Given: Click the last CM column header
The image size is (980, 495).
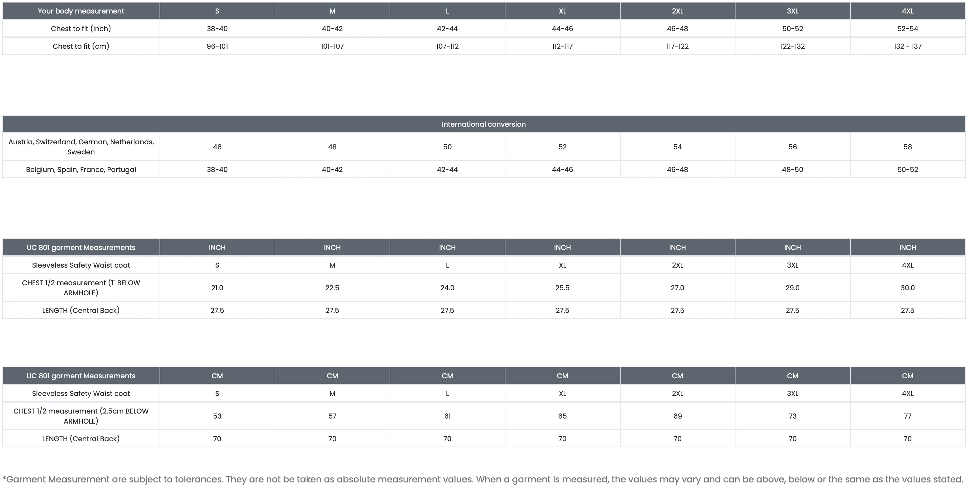Looking at the screenshot, I should click(908, 376).
